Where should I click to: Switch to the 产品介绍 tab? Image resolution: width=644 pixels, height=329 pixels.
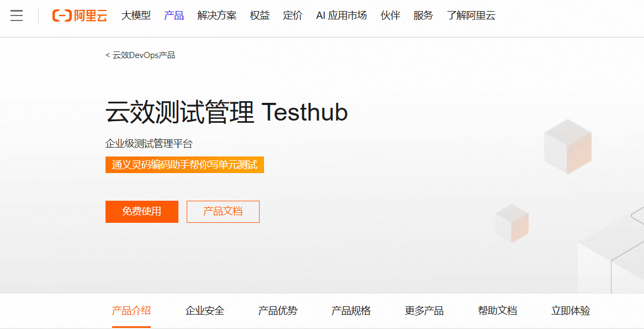131,311
